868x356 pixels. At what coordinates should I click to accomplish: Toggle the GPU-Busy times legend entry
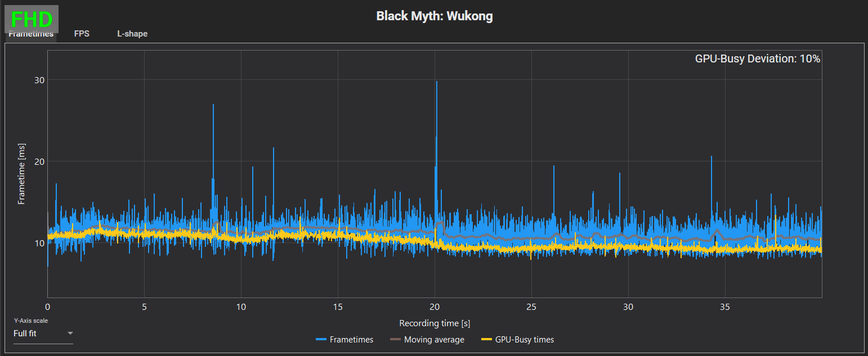click(518, 340)
